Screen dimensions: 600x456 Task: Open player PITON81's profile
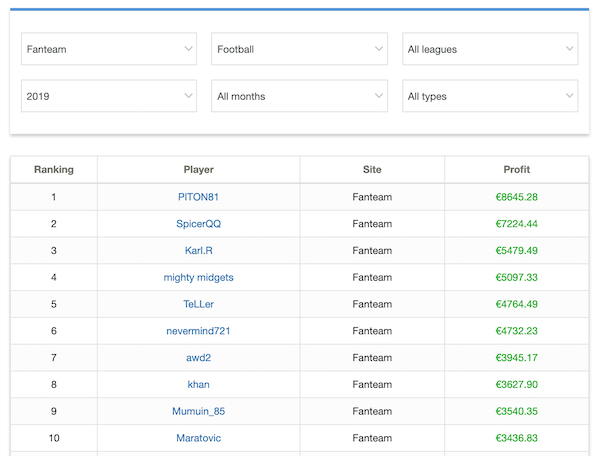point(198,197)
